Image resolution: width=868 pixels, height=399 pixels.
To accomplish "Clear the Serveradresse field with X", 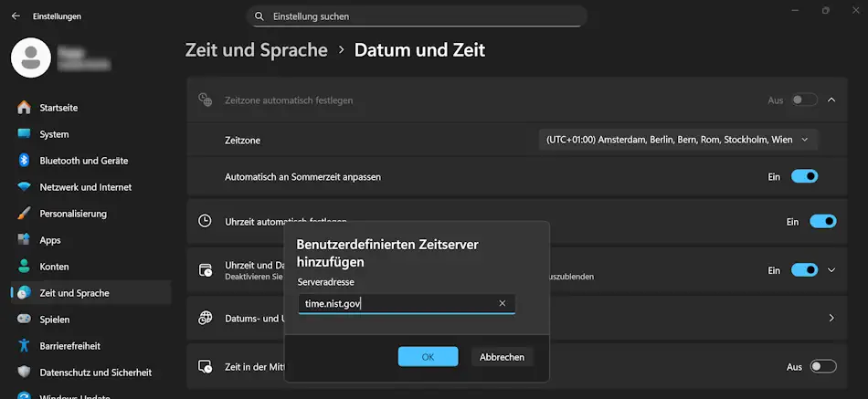I will [x=503, y=303].
